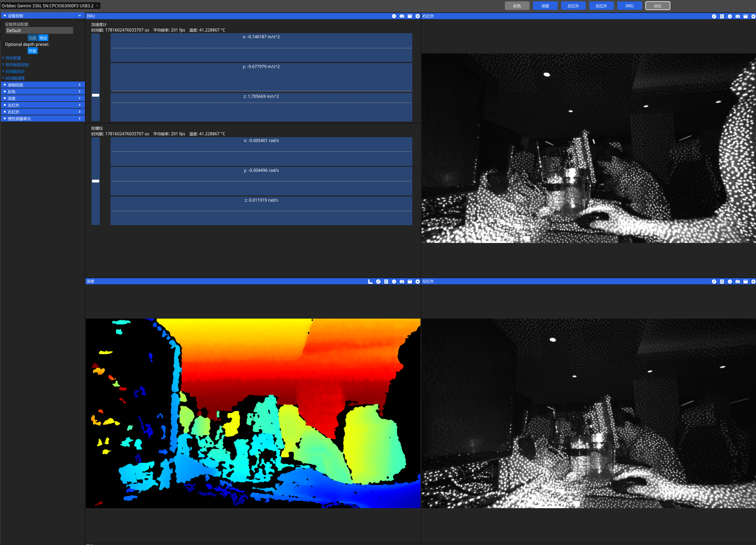Click the 加速度计 heading label
756x545 pixels.
click(99, 25)
